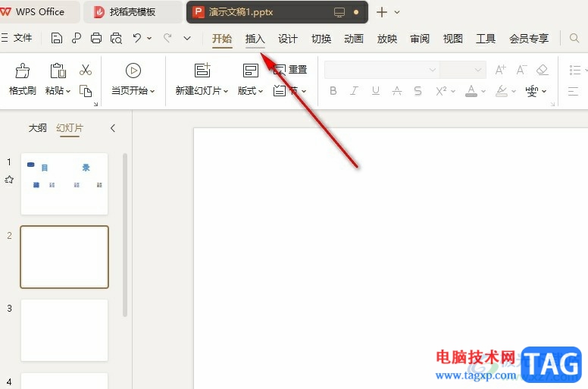Click the New Slide (新建幻灯片) icon
Screen dimensions: 588x389
tap(202, 71)
